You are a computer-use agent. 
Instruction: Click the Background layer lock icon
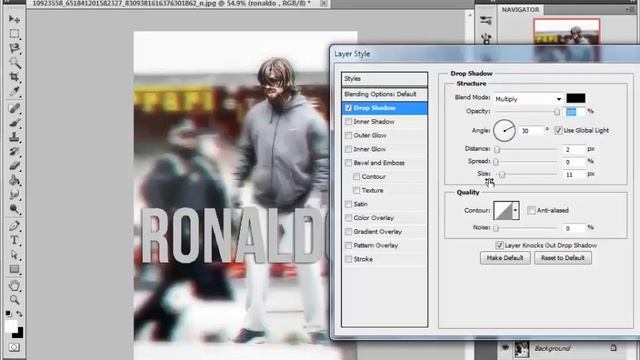613,348
